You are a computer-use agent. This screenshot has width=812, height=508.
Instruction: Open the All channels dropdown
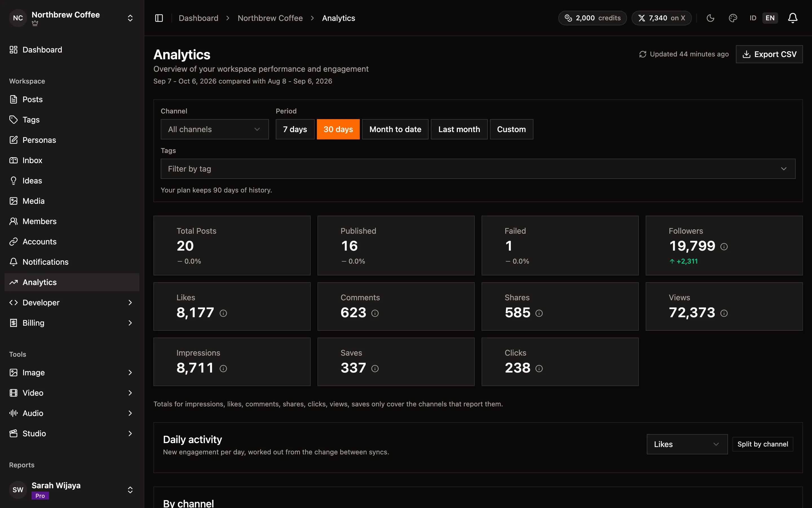[215, 129]
